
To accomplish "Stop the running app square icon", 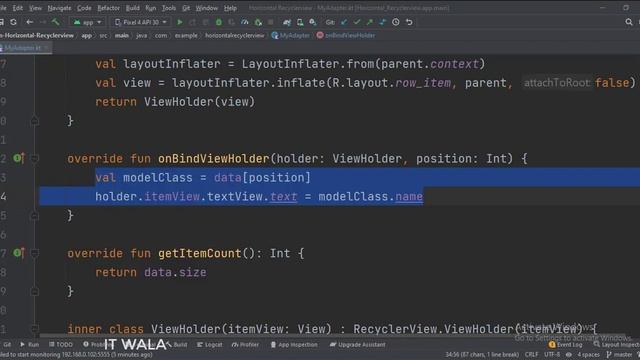I will pyautogui.click(x=271, y=22).
